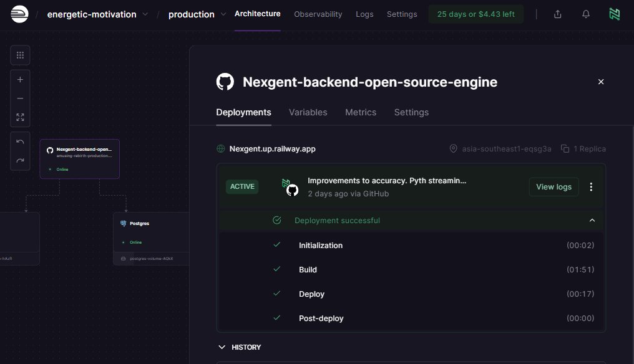The height and width of the screenshot is (364, 634).
Task: Click the commit author GitHub avatar
Action: (x=292, y=190)
